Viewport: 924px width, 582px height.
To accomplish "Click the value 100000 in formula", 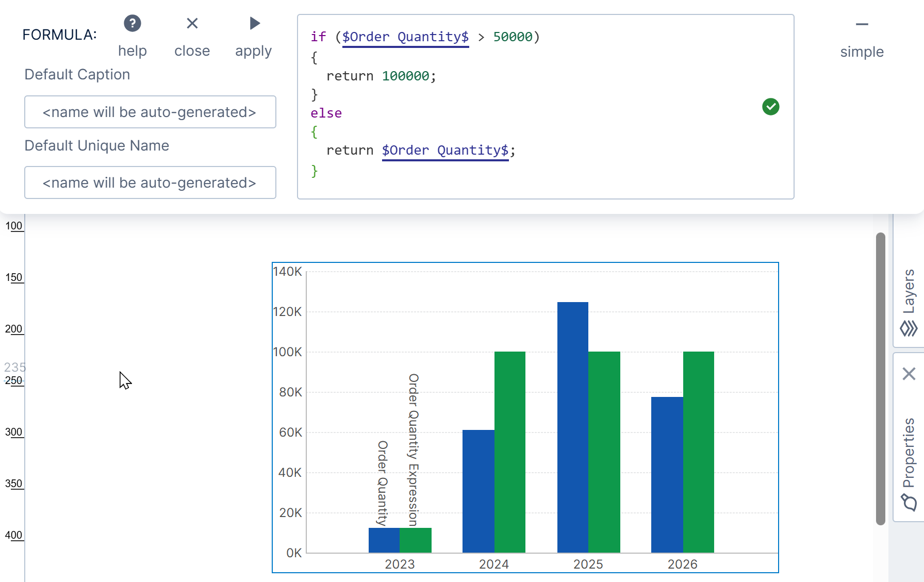I will coord(405,76).
